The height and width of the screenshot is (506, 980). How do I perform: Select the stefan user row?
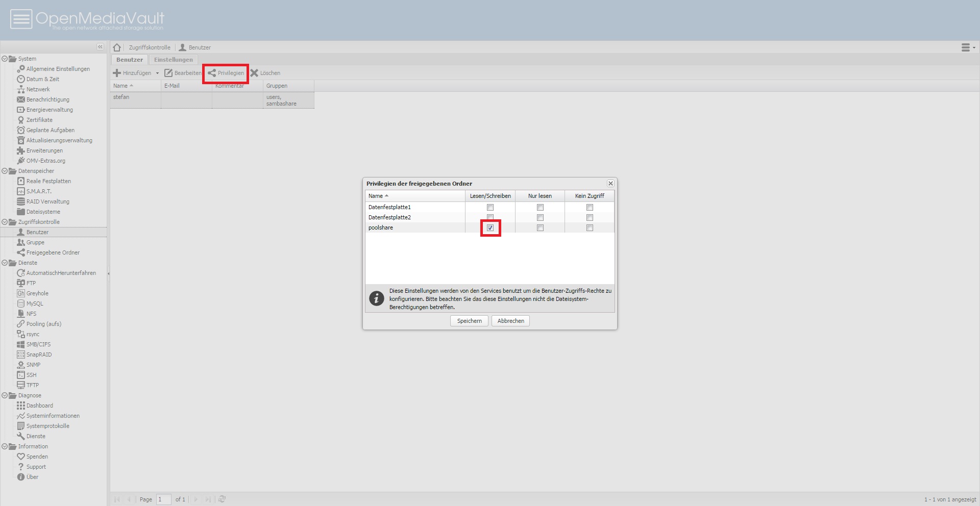212,100
